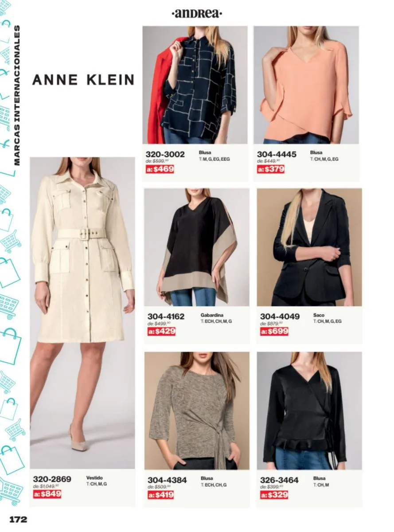
Task: Select the peach blouse photo 304-4445
Action: point(306,85)
